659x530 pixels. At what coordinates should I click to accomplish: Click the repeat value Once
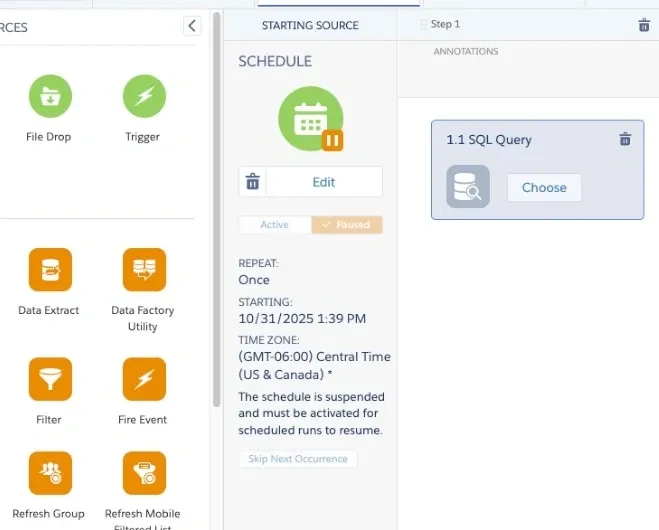254,280
